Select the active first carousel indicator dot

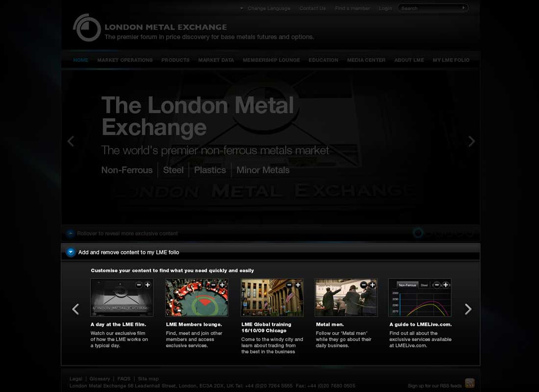point(418,233)
